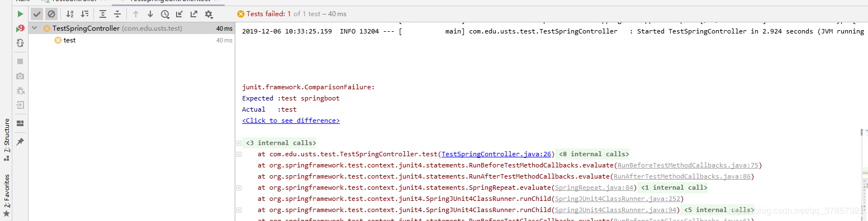Expand the gutter plus beside 3 internal calls
The image size is (868, 221).
239,143
